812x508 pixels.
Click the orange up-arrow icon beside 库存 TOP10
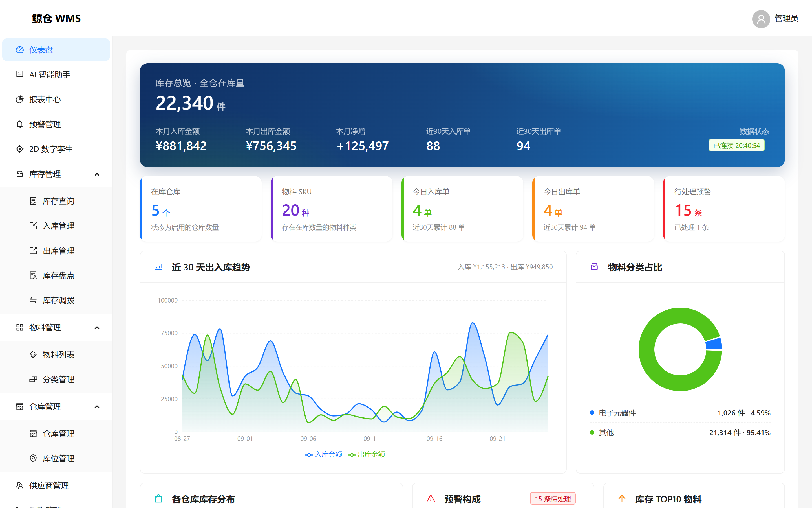(x=622, y=499)
